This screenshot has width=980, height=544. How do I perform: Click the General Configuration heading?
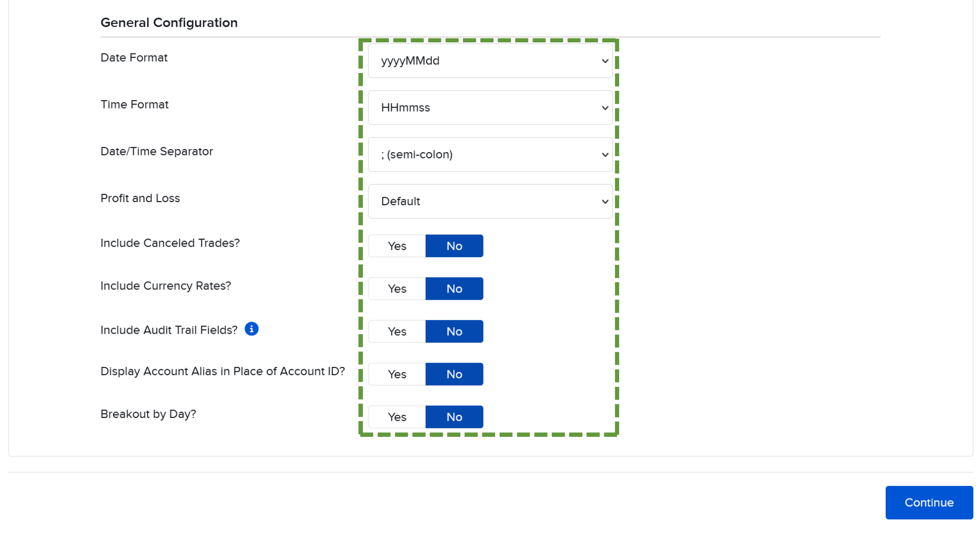coord(169,22)
